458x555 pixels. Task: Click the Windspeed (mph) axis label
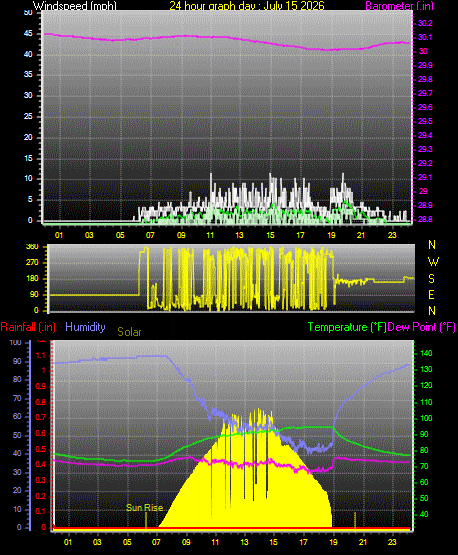(x=75, y=6)
